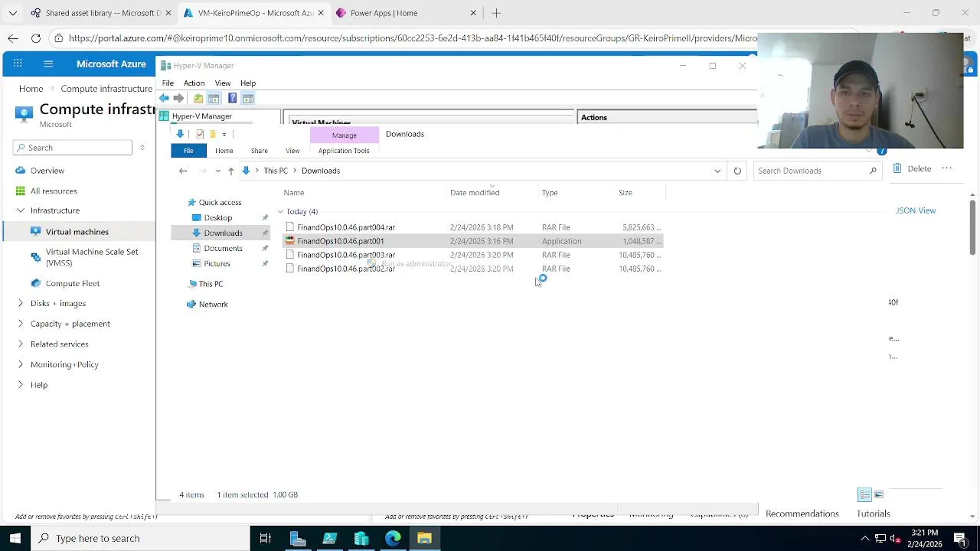This screenshot has width=980, height=551.
Task: Expand Capacity + placement section
Action: pyautogui.click(x=21, y=324)
